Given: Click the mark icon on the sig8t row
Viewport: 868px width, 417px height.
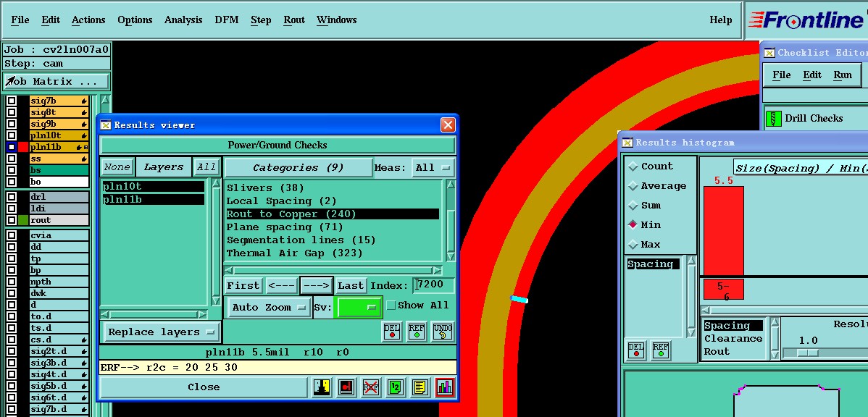Looking at the screenshot, I should [84, 113].
